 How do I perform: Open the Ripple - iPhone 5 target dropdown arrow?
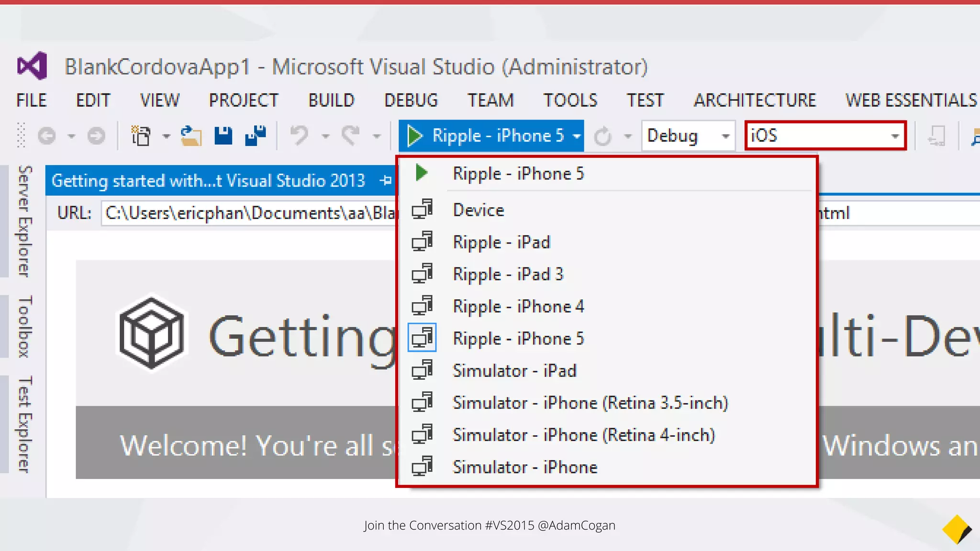click(x=577, y=136)
